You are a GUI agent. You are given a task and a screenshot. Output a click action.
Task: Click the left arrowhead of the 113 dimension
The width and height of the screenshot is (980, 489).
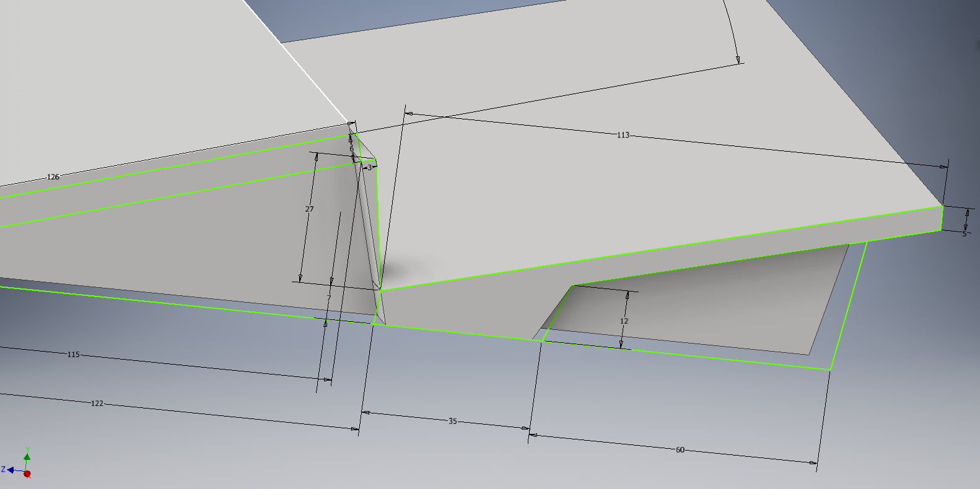click(x=409, y=114)
